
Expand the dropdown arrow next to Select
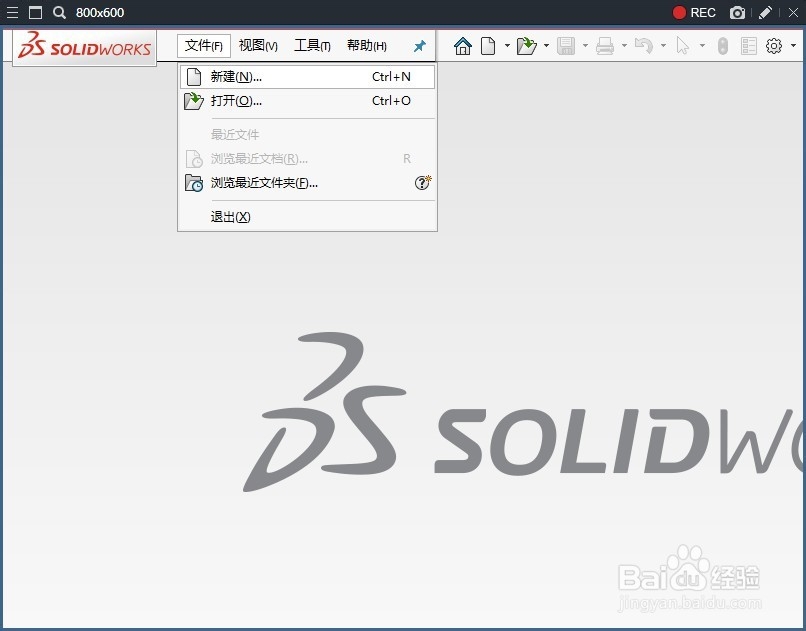pyautogui.click(x=702, y=46)
